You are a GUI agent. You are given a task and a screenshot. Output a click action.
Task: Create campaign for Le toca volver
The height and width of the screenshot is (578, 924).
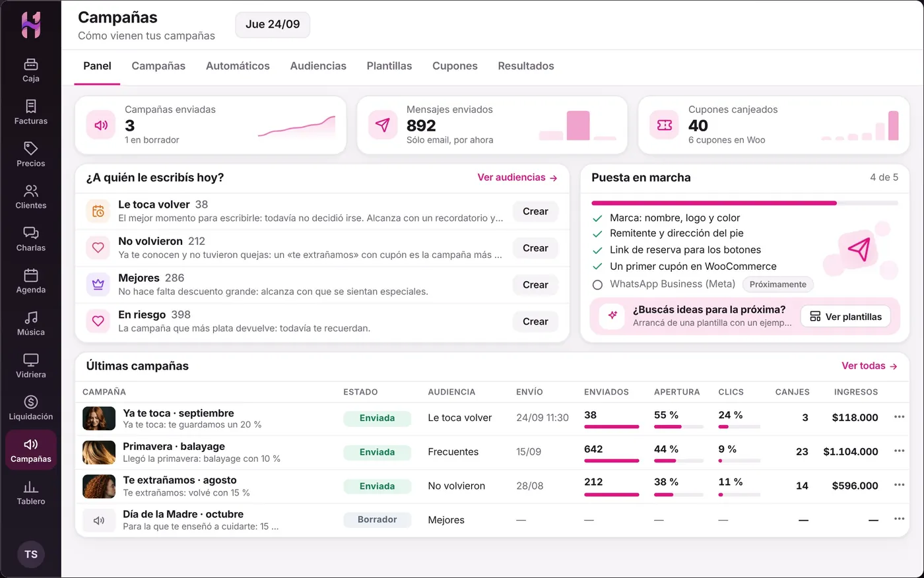pos(535,211)
